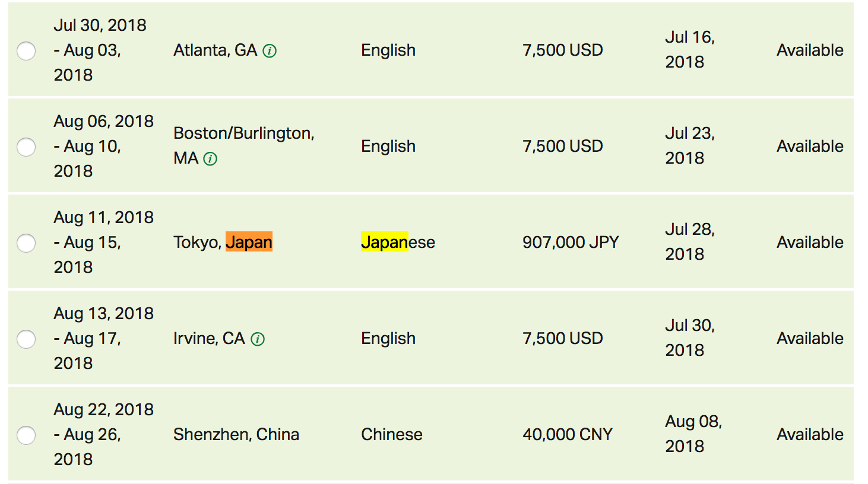Click the info icon next to Irvine, CA
Image resolution: width=868 pixels, height=484 pixels.
(258, 339)
